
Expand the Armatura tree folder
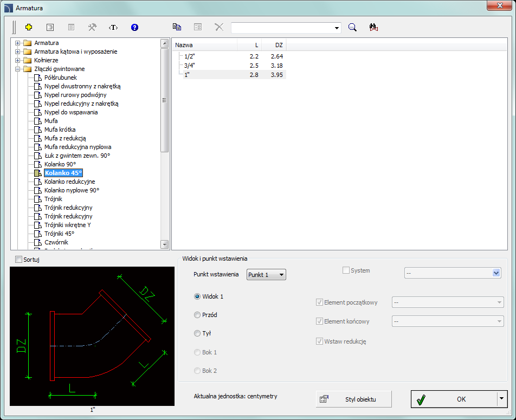tap(18, 43)
